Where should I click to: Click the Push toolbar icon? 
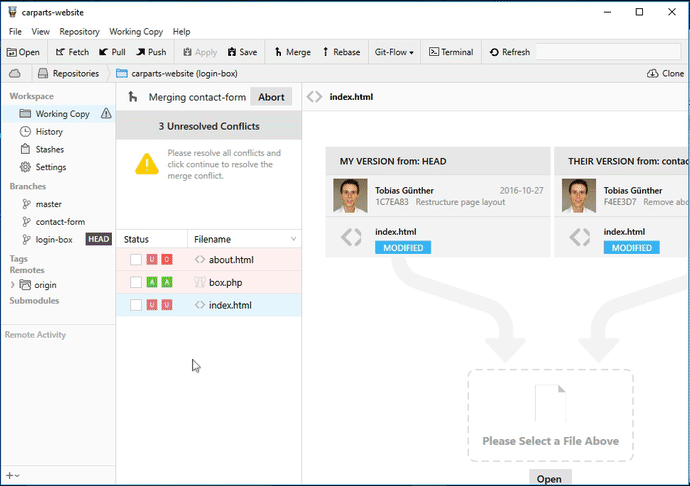[139, 52]
